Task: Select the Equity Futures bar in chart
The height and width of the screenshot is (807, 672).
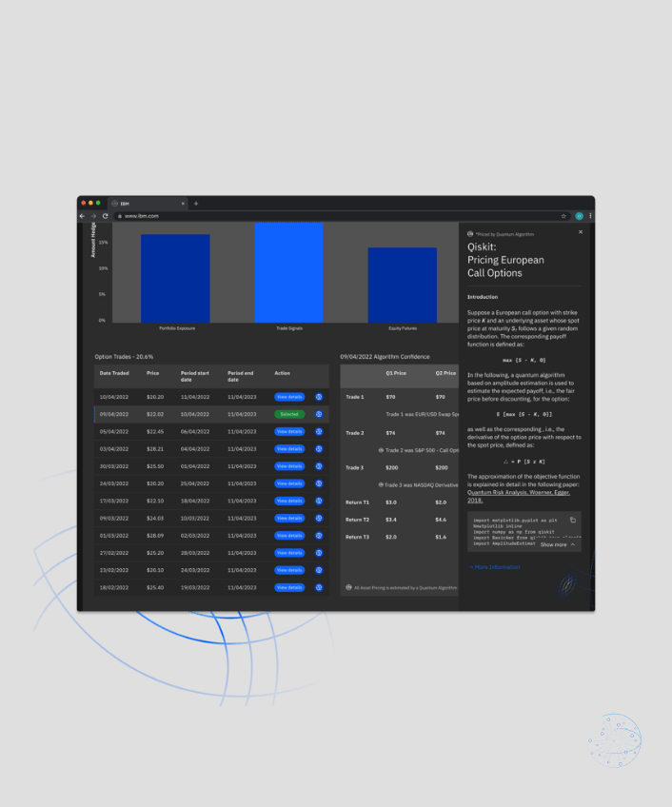Action: (x=403, y=285)
